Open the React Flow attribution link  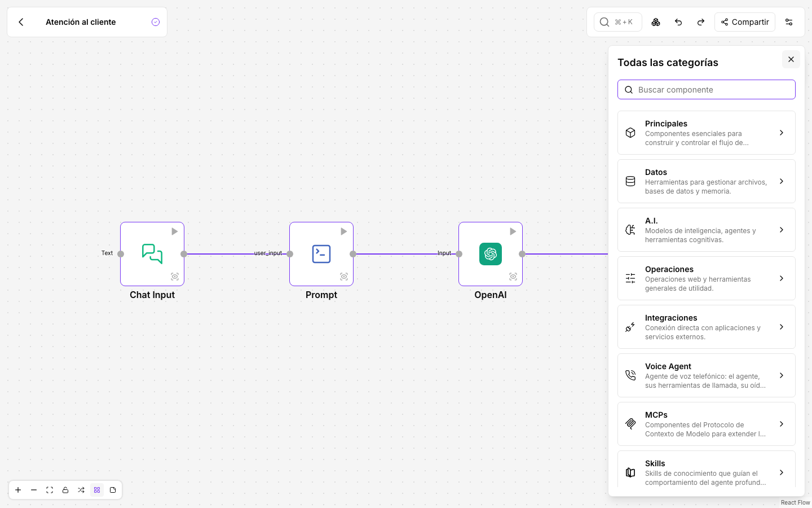click(795, 502)
